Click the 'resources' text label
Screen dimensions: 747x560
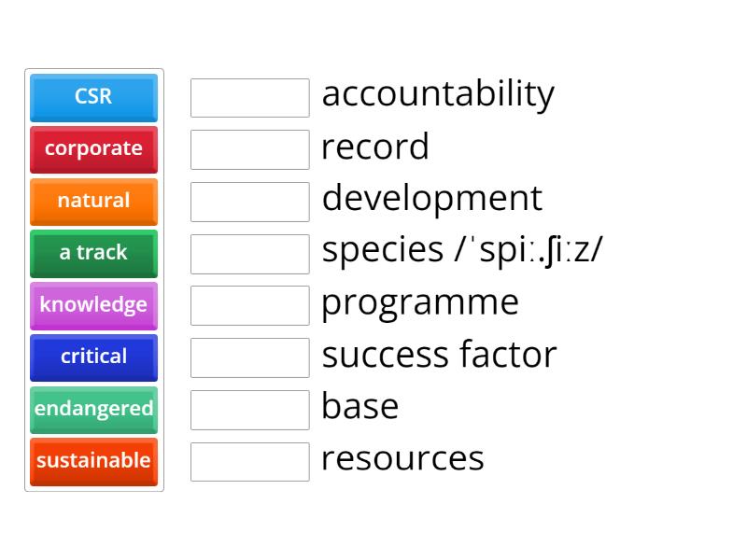click(402, 458)
